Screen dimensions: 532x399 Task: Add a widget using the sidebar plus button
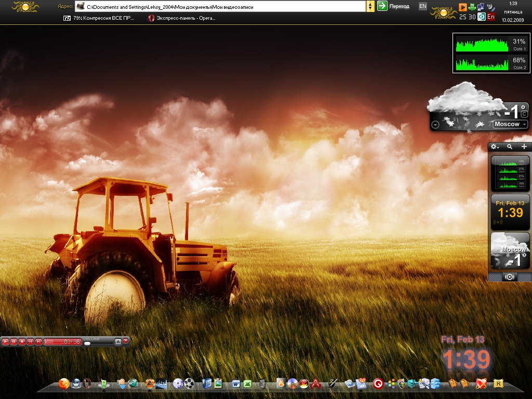(524, 147)
